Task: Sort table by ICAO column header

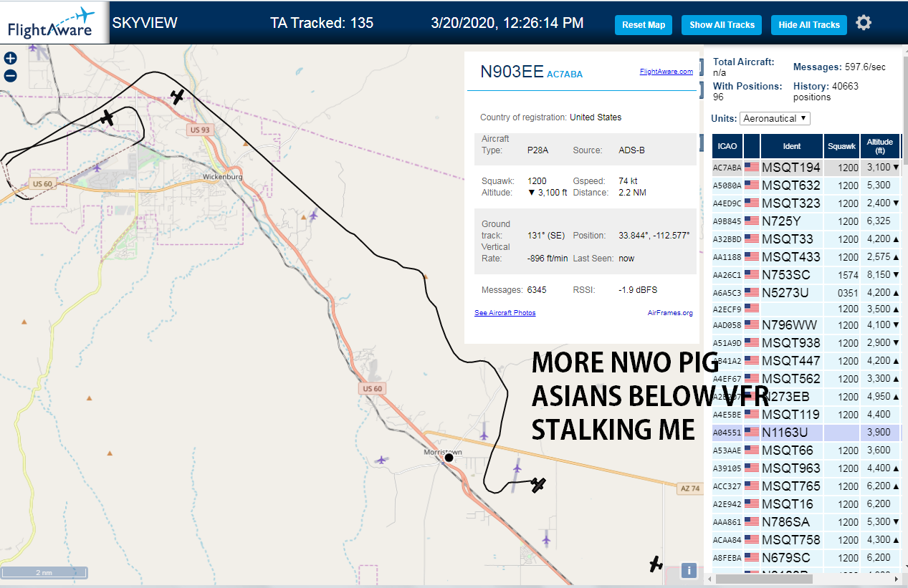Action: pyautogui.click(x=727, y=146)
